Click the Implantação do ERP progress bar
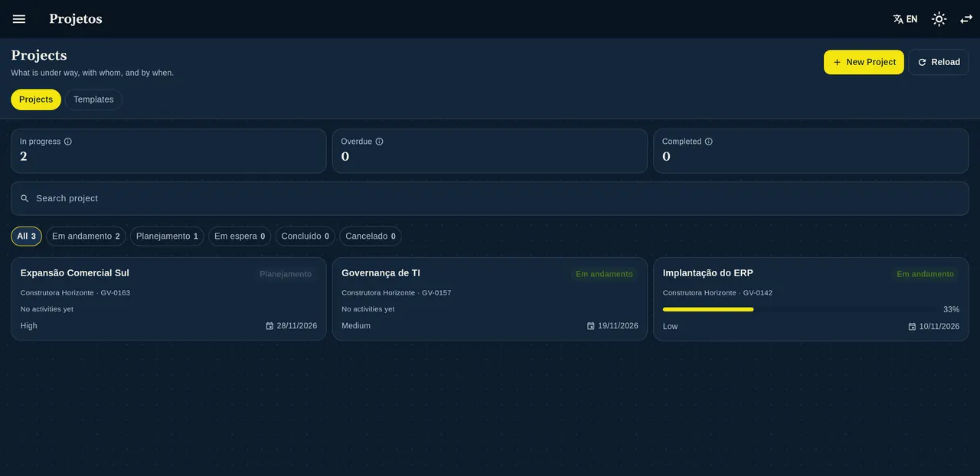Viewport: 980px width, 476px height. pyautogui.click(x=799, y=309)
